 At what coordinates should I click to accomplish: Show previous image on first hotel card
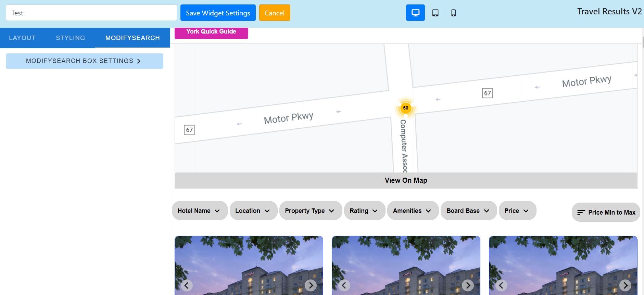pos(187,285)
